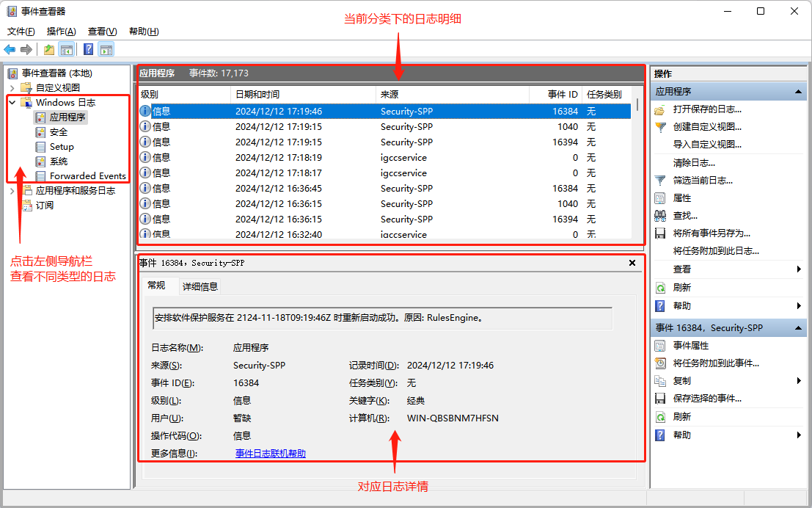The image size is (812, 508).
Task: Click the 将任务附加到此事件 icon
Action: coord(659,363)
